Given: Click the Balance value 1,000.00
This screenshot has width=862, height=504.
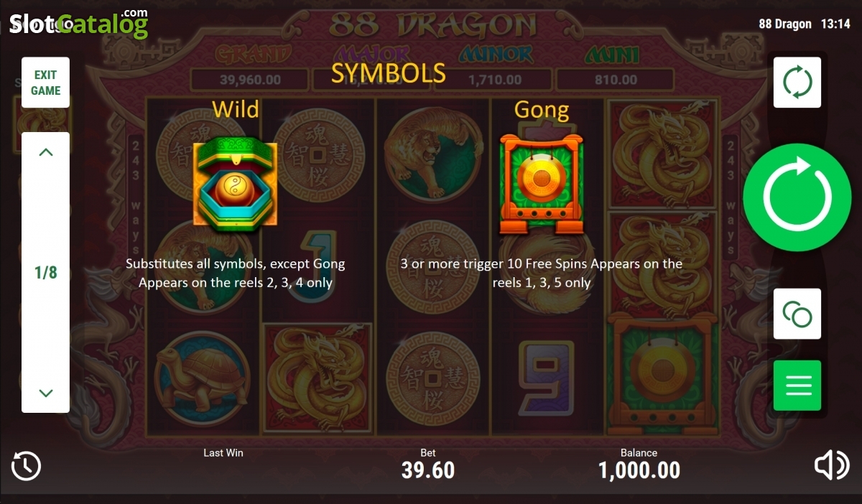Looking at the screenshot, I should (x=639, y=470).
